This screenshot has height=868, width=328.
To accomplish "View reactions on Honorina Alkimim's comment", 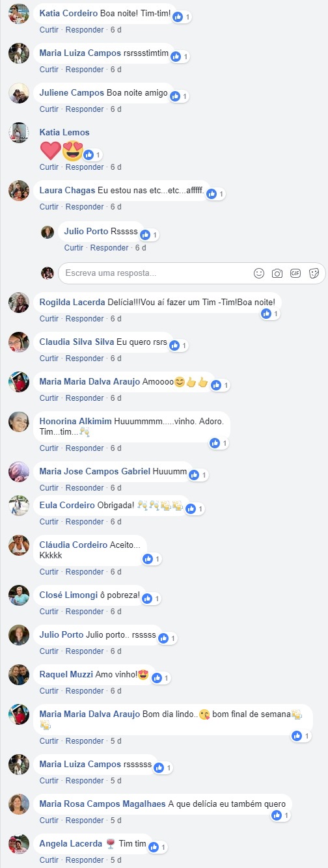I will pyautogui.click(x=219, y=443).
